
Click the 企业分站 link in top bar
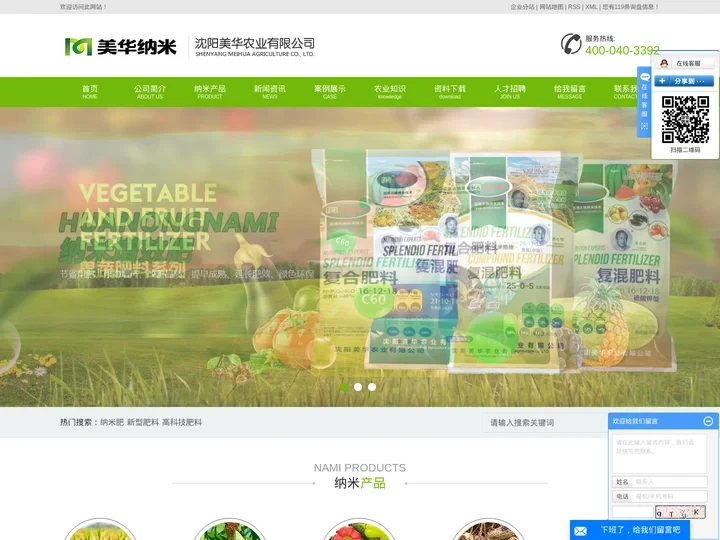coord(523,7)
